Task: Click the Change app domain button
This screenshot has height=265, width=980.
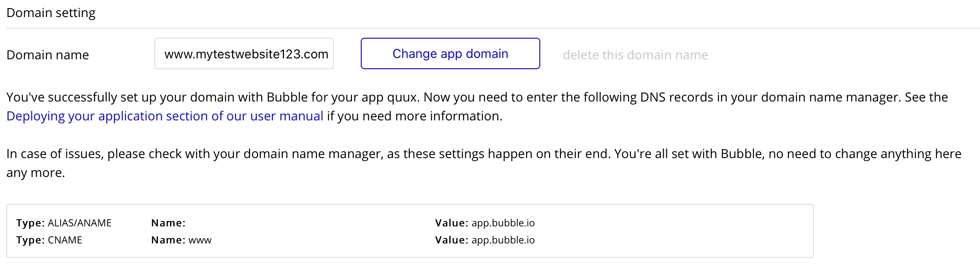Action: (450, 53)
